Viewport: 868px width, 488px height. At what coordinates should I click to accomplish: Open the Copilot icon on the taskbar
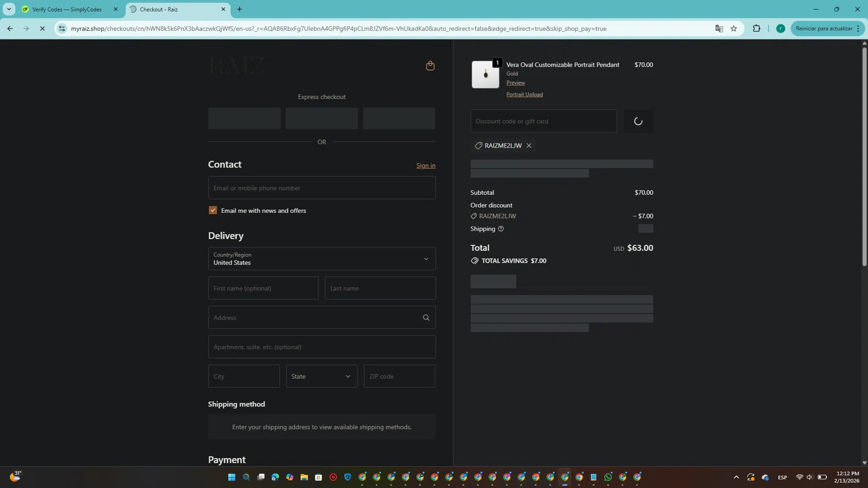tap(289, 477)
